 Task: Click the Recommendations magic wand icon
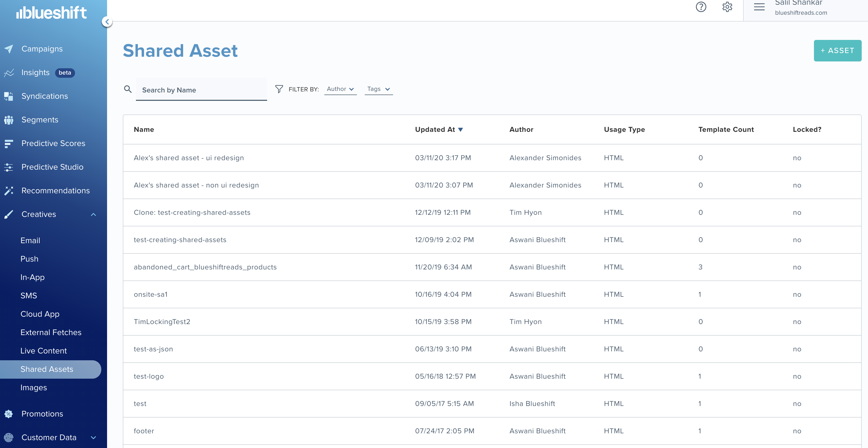click(9, 191)
